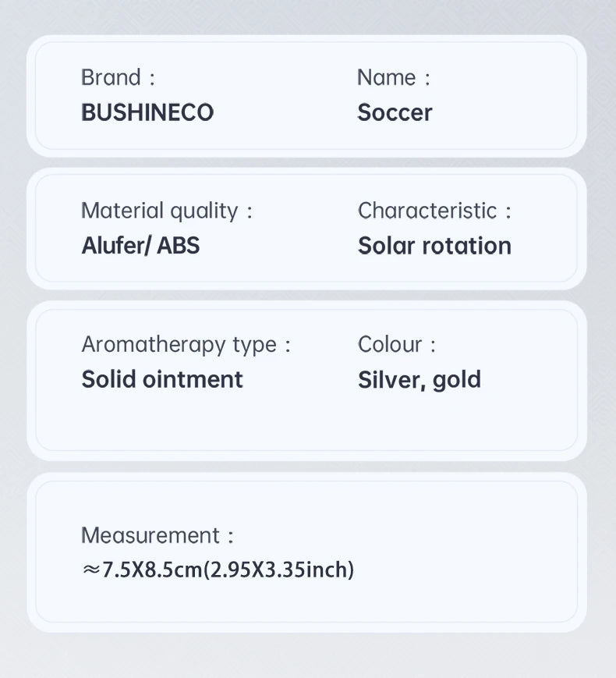Select the Soccer name value
The width and height of the screenshot is (616, 678).
pos(395,113)
